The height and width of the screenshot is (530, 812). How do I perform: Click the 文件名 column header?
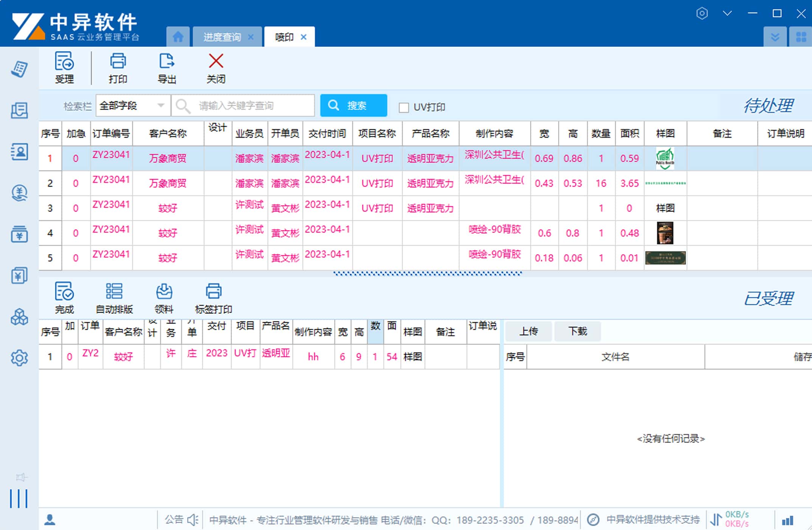click(616, 357)
